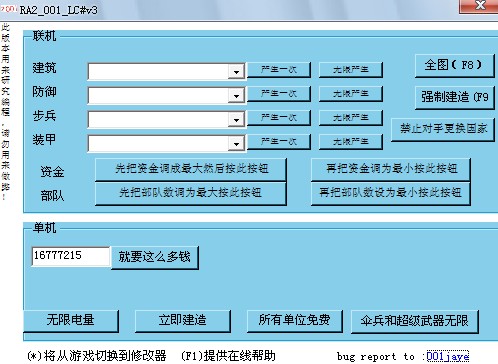Click 产生一次 in the 装甲 row
The width and height of the screenshot is (498, 364).
[279, 142]
